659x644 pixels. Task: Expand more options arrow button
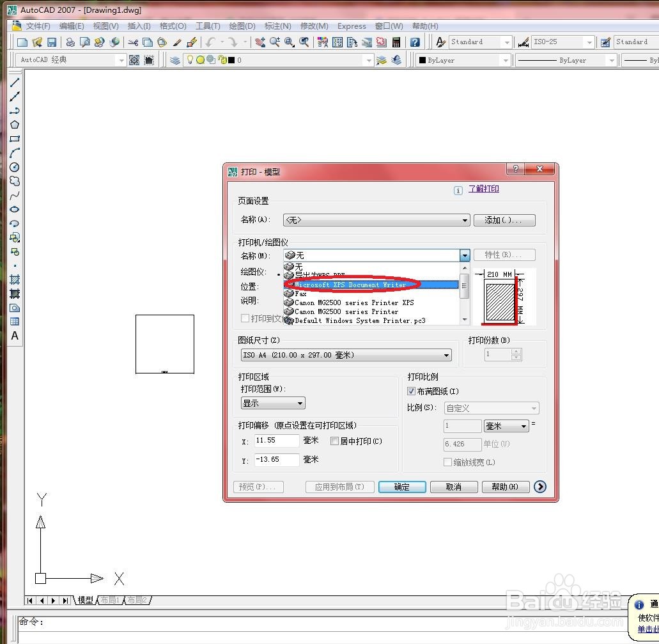tap(540, 487)
